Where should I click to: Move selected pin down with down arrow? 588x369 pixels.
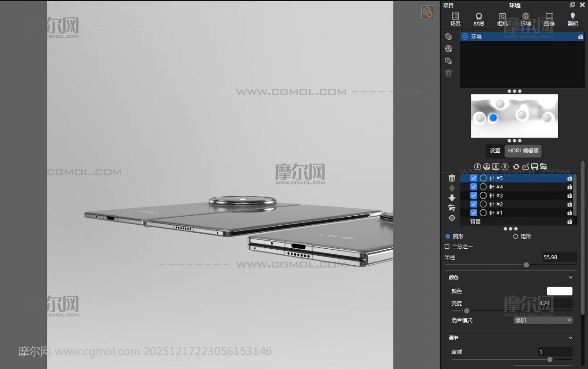pyautogui.click(x=452, y=198)
